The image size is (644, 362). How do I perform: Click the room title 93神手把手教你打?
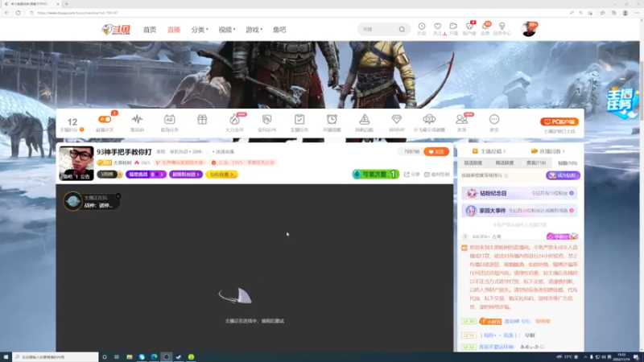point(124,152)
